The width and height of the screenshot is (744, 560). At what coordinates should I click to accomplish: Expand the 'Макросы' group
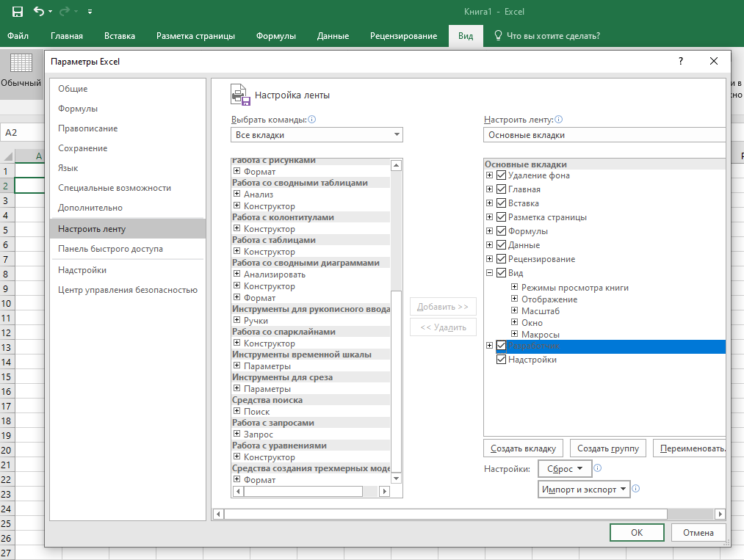click(x=514, y=334)
